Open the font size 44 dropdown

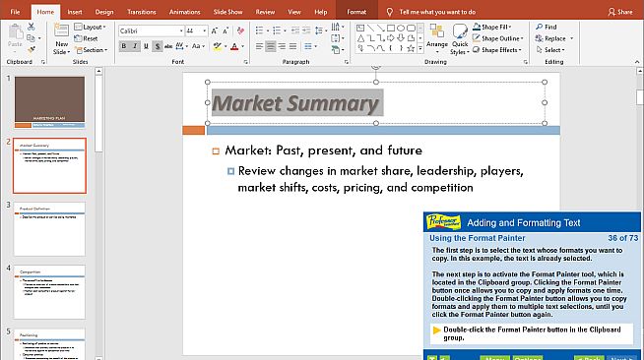click(x=204, y=30)
